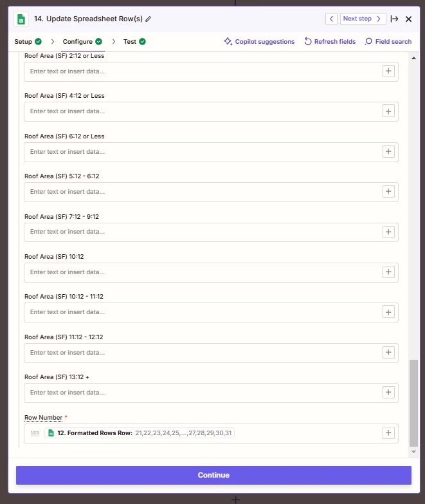
Task: Insert data plus for Roof Area 6:12 or Less
Action: coord(388,151)
